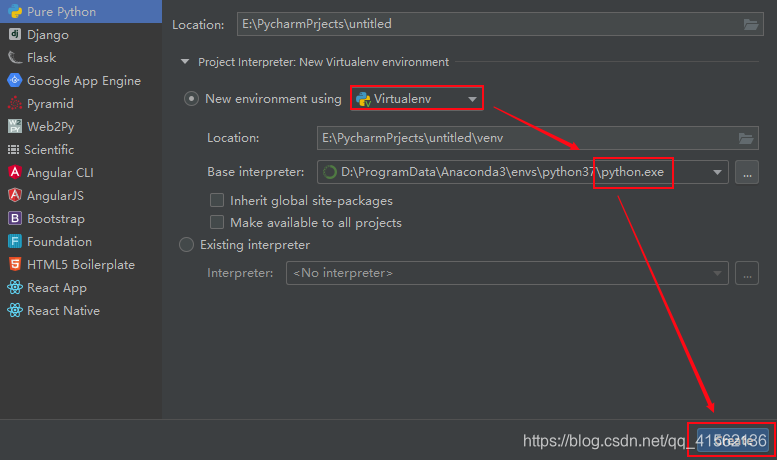Choose React Native project type label

pyautogui.click(x=63, y=310)
